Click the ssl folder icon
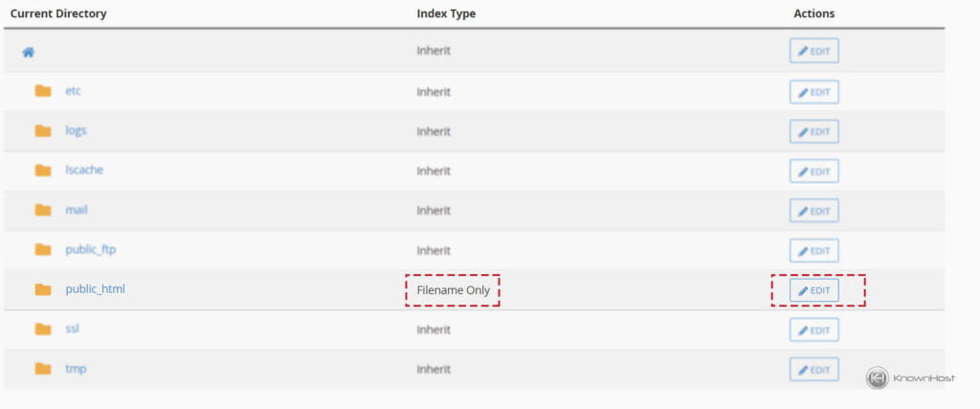 point(42,329)
